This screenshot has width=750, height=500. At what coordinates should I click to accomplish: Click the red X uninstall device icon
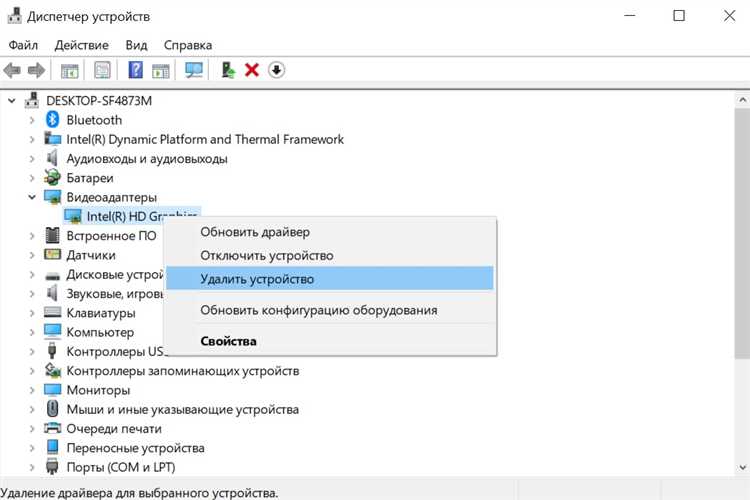(252, 70)
